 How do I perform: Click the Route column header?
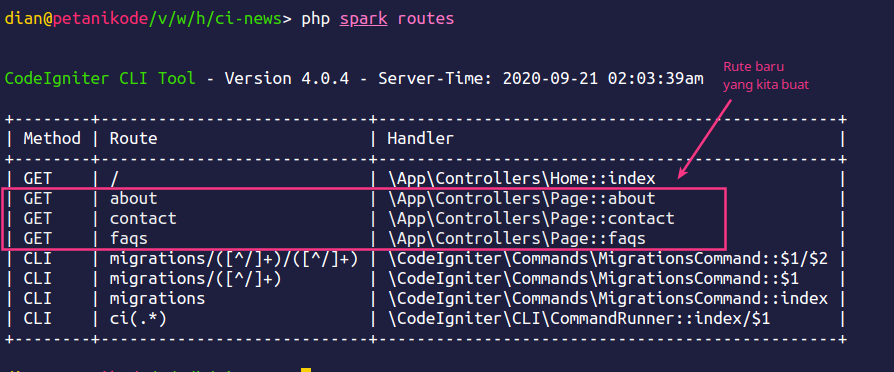(133, 138)
